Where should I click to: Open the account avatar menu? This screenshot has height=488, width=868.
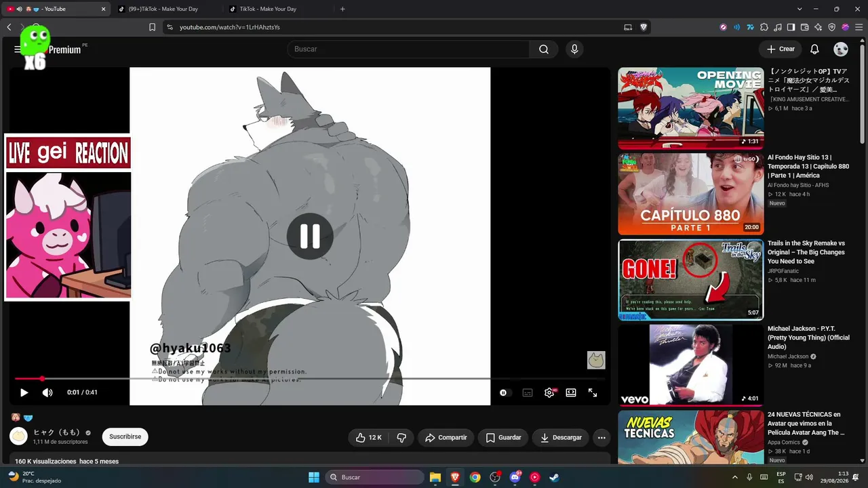click(x=841, y=49)
